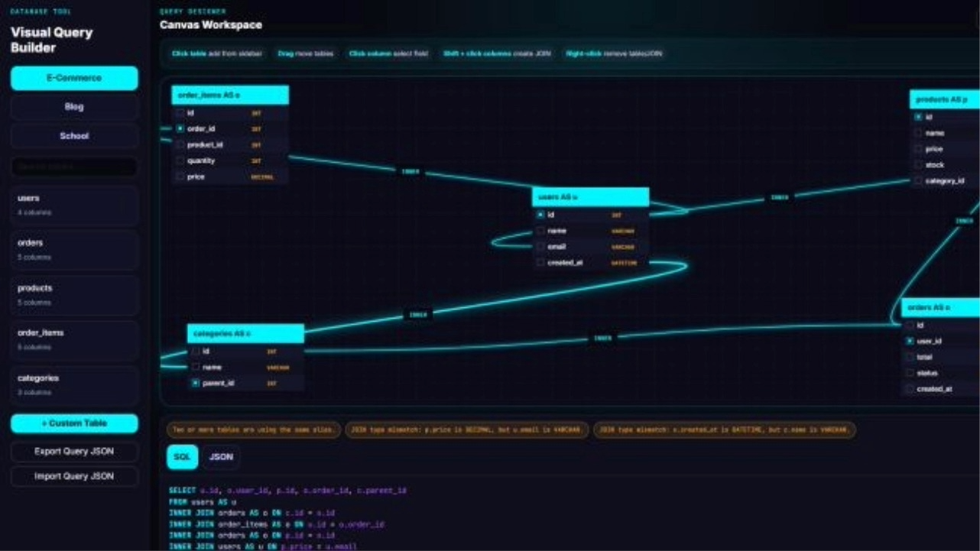Check price in the order_items table

point(180,177)
